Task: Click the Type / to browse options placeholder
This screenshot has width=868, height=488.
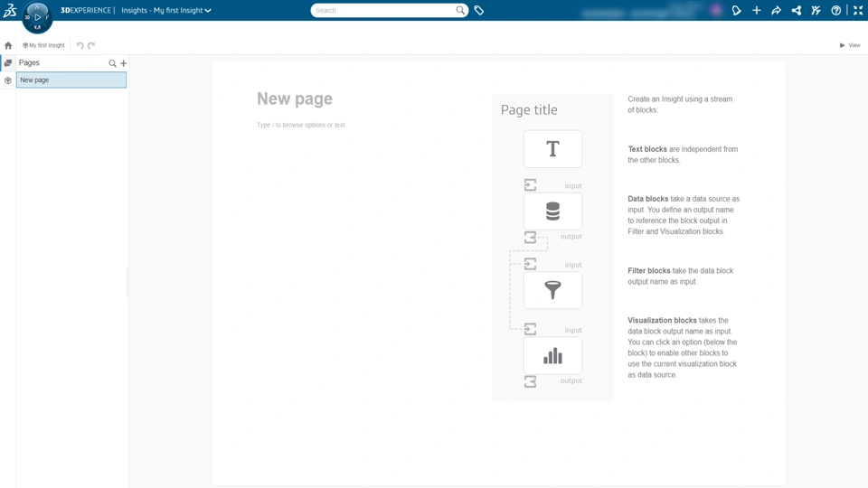Action: click(300, 125)
